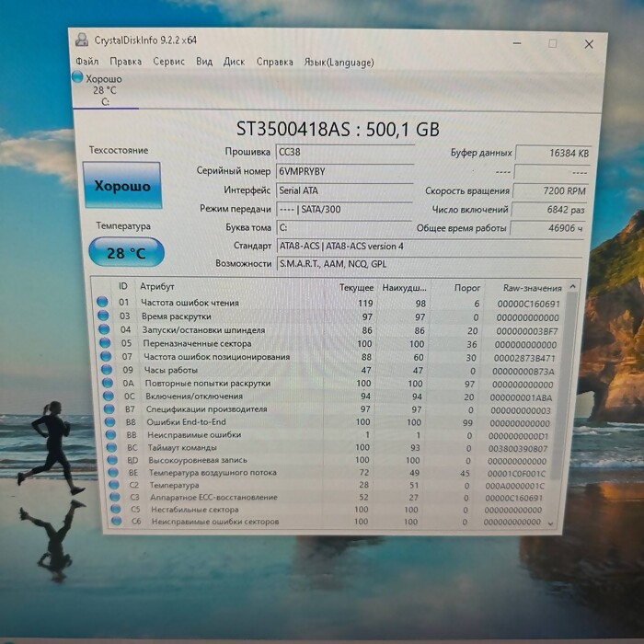Click the Порог column header
Viewport: 644px width, 644px height.
point(467,288)
